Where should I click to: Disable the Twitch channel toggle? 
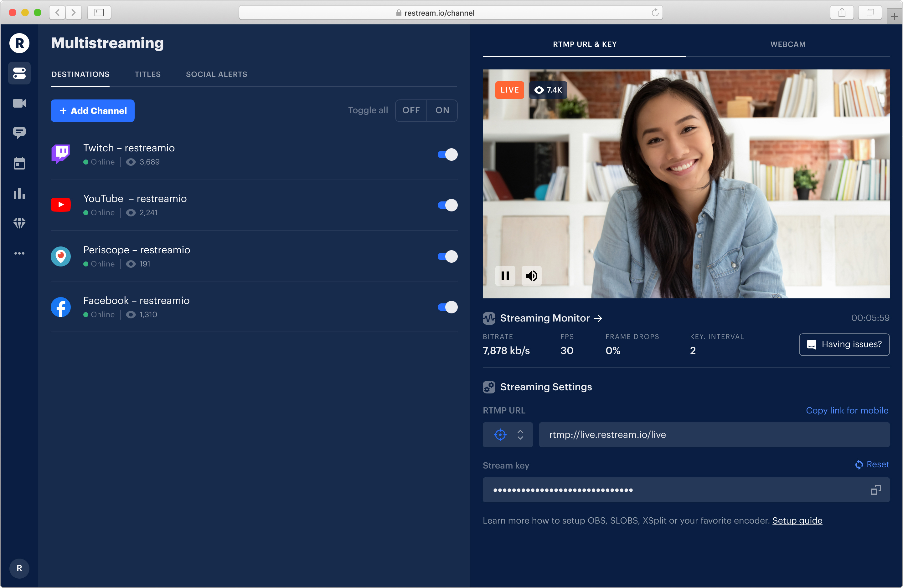coord(447,155)
